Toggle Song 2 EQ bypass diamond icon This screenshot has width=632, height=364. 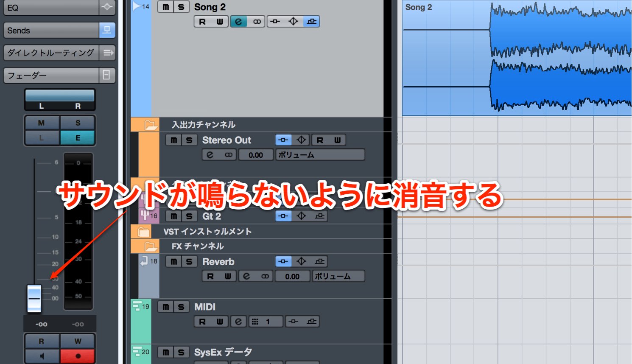[293, 22]
